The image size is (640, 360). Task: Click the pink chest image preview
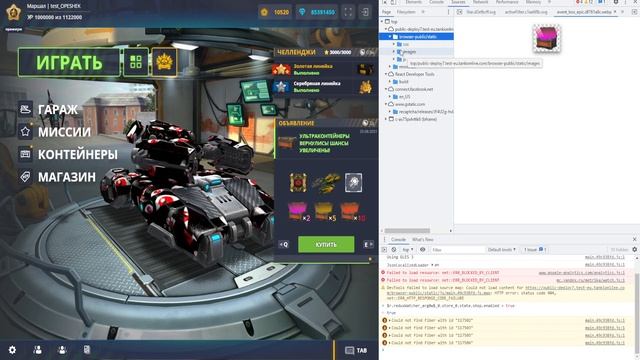[x=547, y=38]
